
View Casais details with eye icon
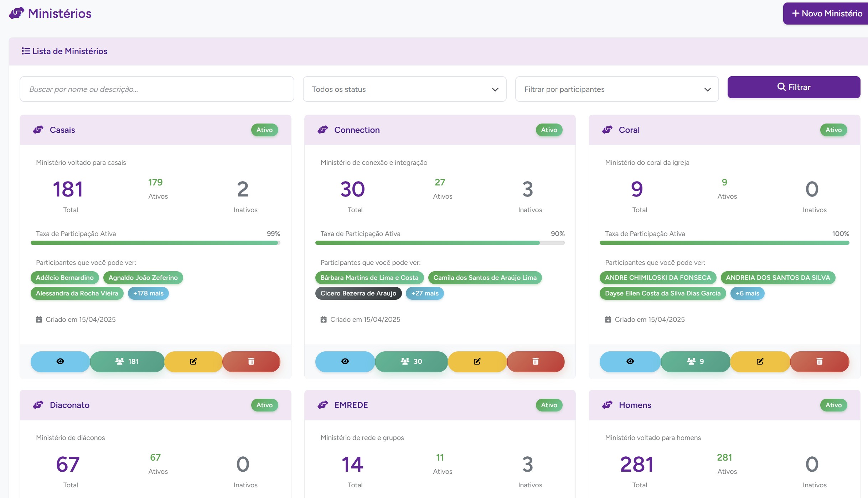click(x=60, y=361)
